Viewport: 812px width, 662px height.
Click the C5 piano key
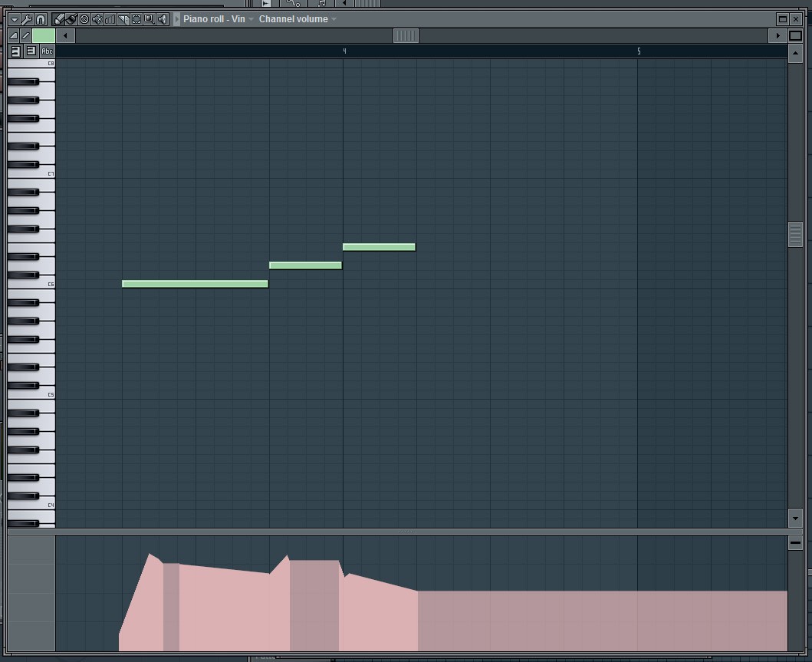tap(31, 394)
